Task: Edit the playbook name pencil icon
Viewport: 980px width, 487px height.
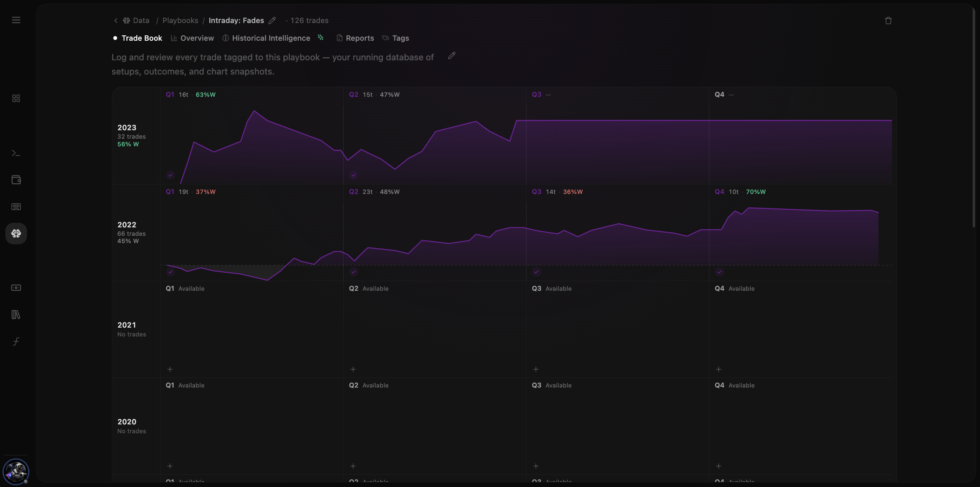Action: coord(272,20)
